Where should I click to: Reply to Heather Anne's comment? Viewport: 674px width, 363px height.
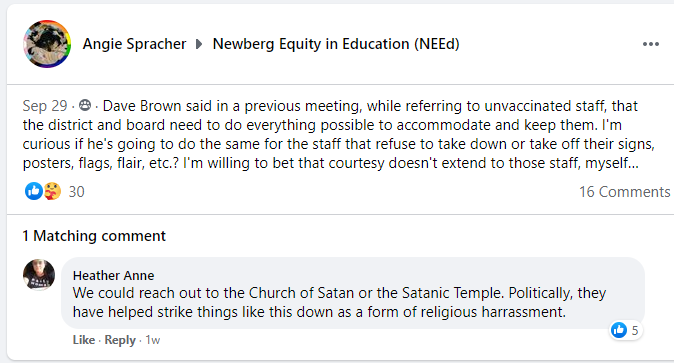coord(120,340)
